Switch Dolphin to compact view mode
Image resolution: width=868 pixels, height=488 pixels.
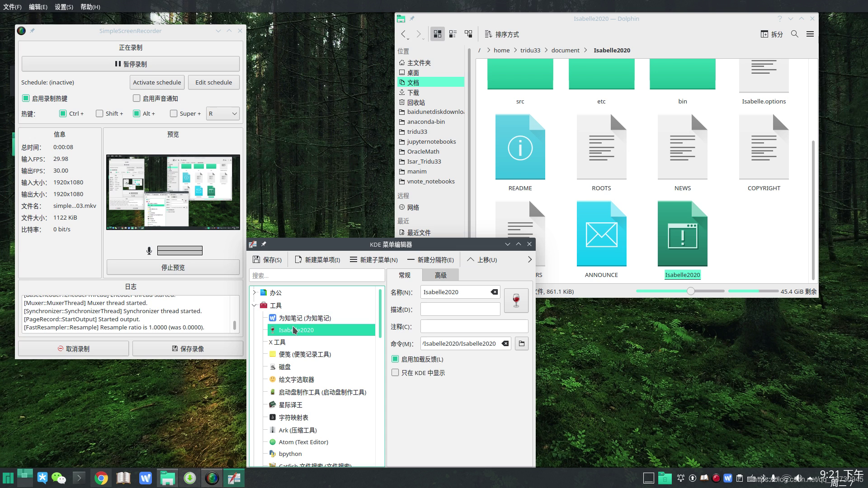(x=453, y=34)
